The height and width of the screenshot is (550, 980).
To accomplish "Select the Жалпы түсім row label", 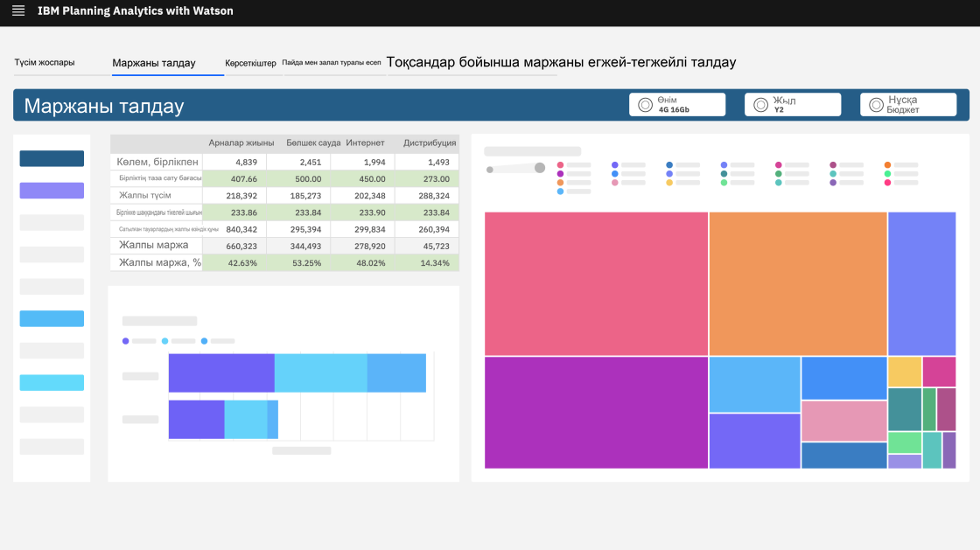I will [x=145, y=195].
